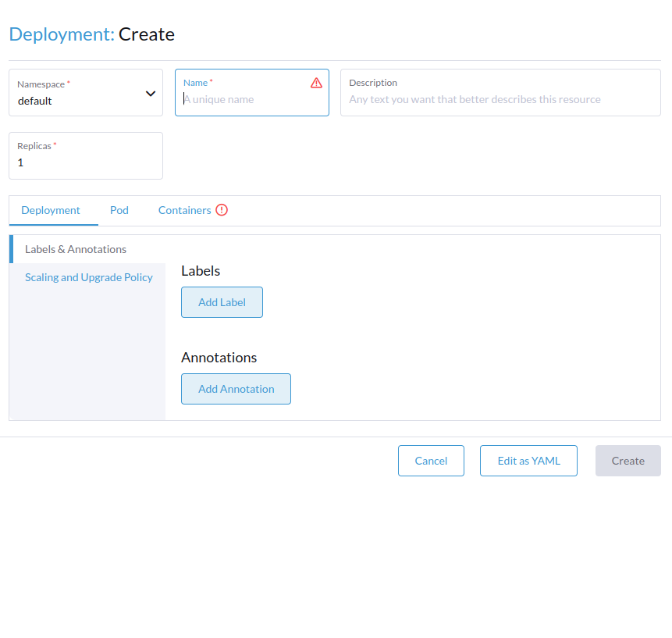Open Scaling and Upgrade Policy section

88,276
